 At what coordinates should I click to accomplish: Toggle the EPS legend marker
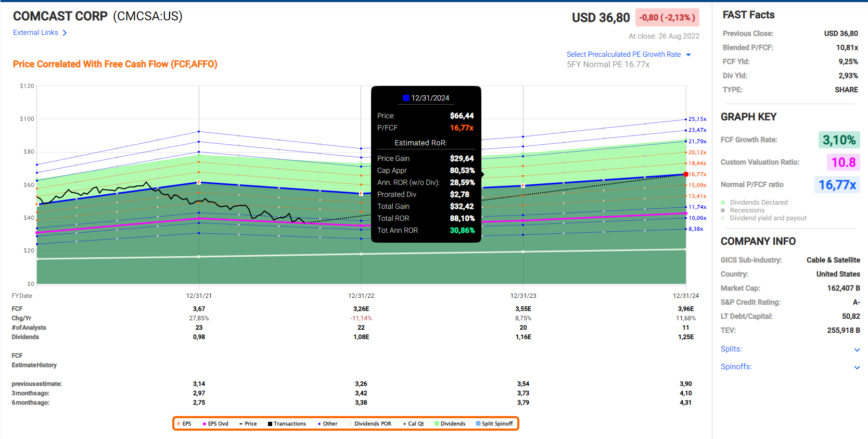tap(184, 424)
